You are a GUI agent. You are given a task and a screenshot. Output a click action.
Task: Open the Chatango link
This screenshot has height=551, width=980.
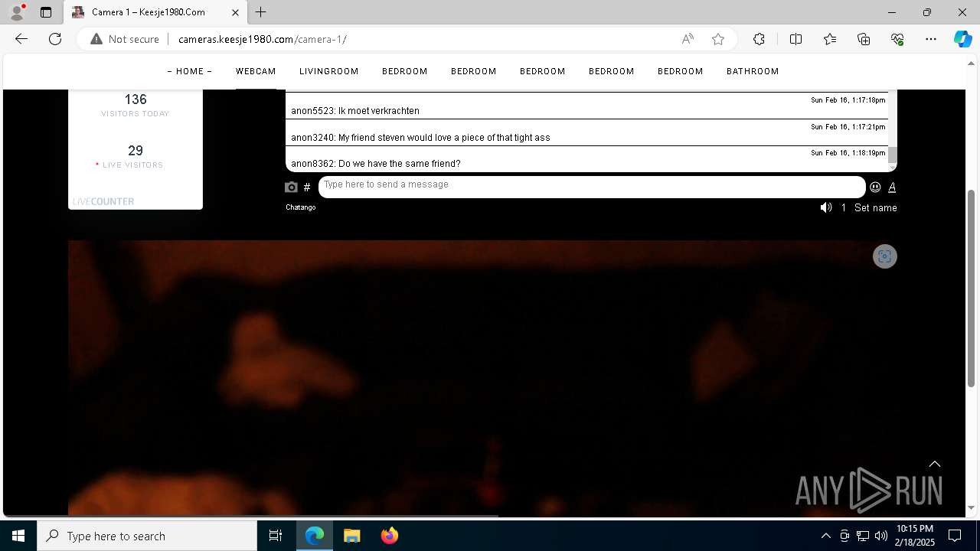pos(301,207)
